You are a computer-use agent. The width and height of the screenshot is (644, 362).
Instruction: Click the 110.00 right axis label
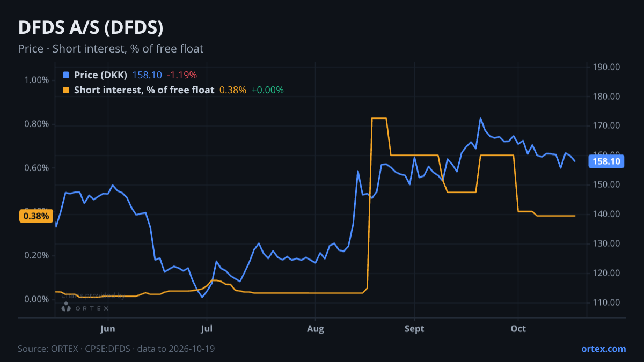click(606, 303)
